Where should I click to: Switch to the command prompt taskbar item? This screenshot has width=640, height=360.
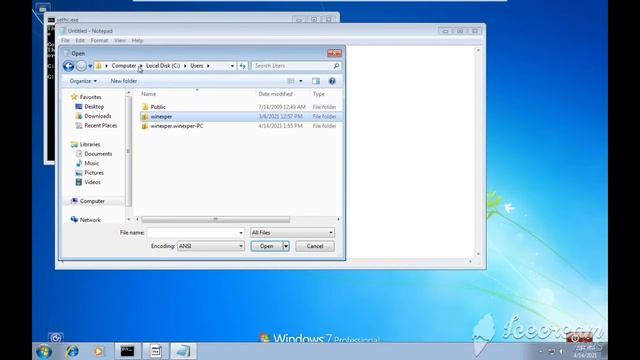click(127, 351)
